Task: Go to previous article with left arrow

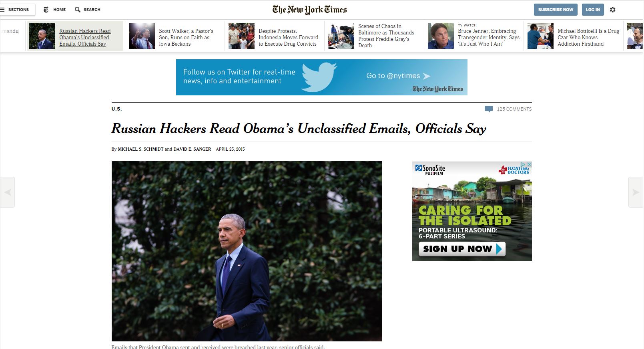Action: (x=7, y=192)
